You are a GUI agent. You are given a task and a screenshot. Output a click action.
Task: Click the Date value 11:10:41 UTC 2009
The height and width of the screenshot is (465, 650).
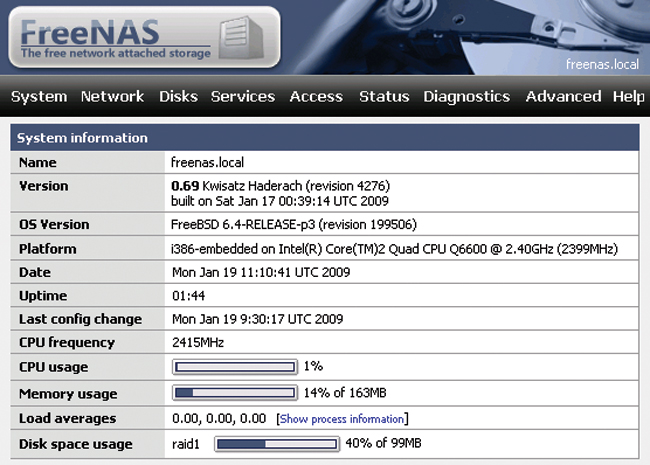[261, 272]
